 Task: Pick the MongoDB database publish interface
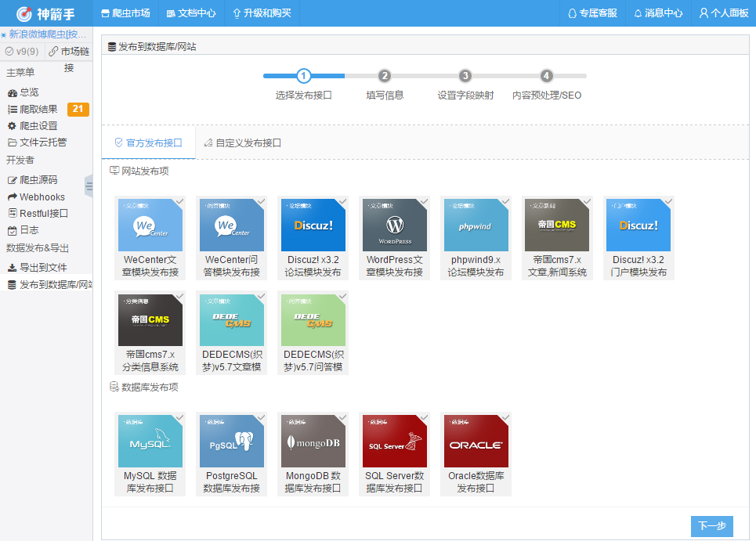[x=313, y=442]
